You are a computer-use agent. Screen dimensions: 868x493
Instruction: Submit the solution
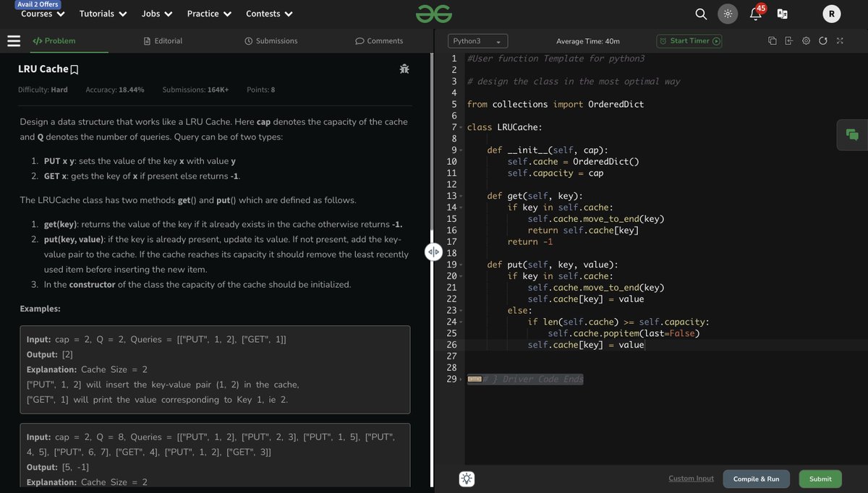point(820,479)
